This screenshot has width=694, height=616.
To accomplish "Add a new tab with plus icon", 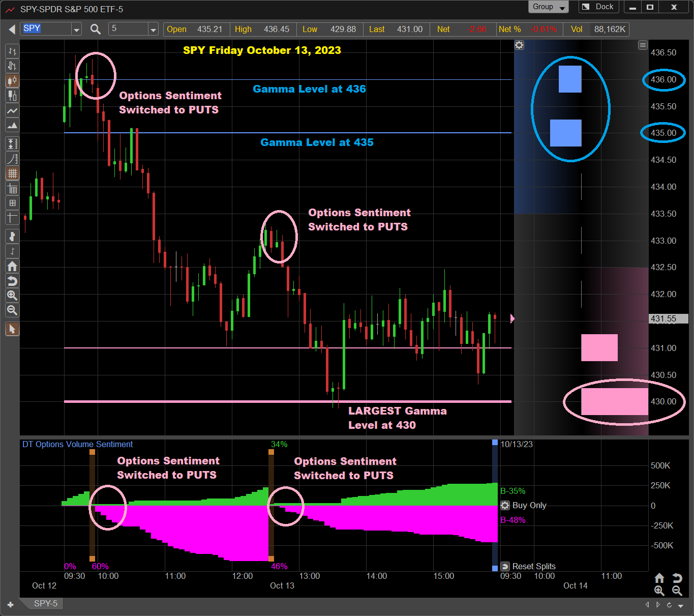I will pos(10,605).
